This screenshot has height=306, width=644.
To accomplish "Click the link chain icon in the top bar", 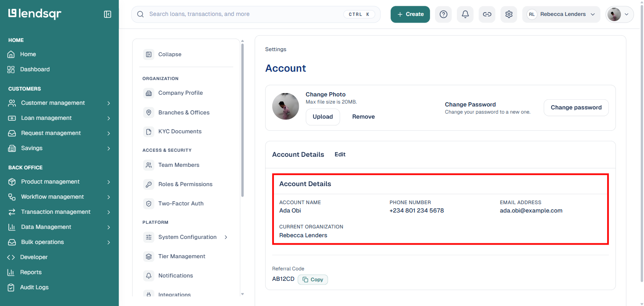I will (487, 14).
